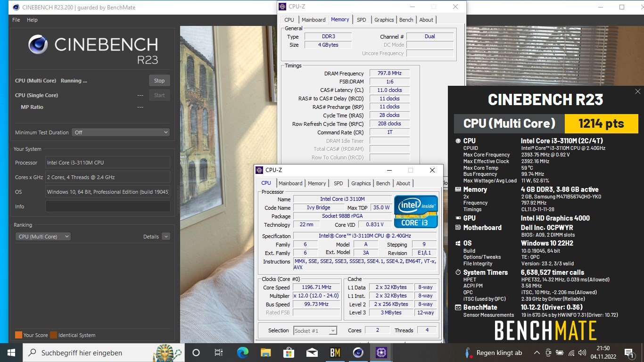Click the BENCHMATE logo in result overlay
Image resolution: width=644 pixels, height=362 pixels.
545,330
